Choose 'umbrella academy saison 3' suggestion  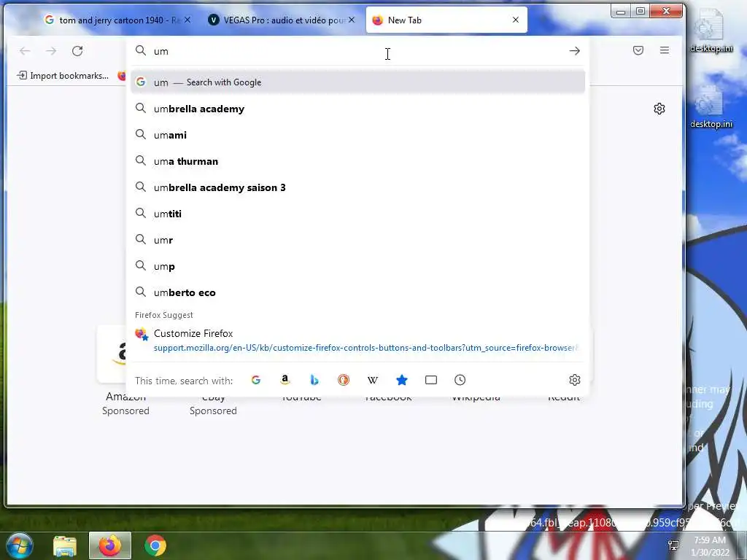(357, 187)
